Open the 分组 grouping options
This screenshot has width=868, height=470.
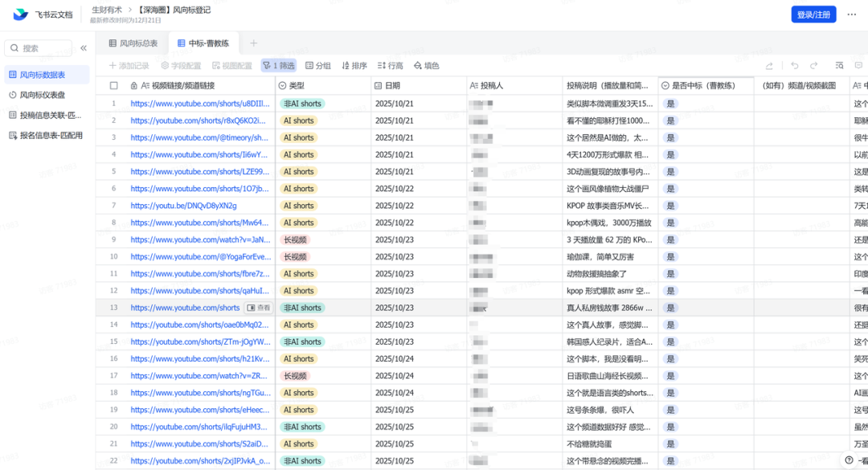(317, 65)
